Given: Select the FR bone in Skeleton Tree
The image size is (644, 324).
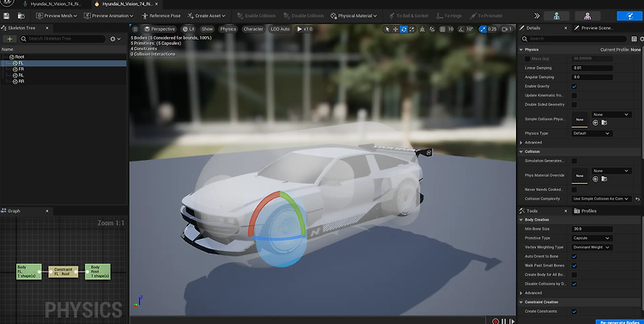Looking at the screenshot, I should point(21,69).
